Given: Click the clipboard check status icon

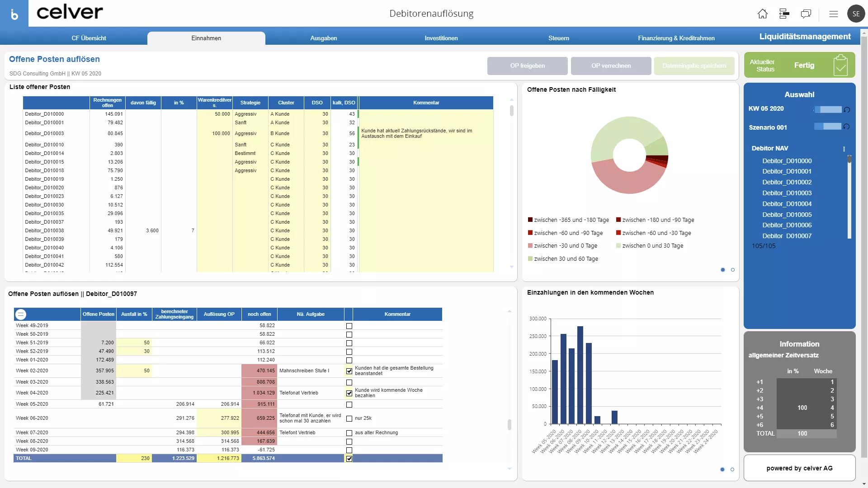Looking at the screenshot, I should 840,65.
